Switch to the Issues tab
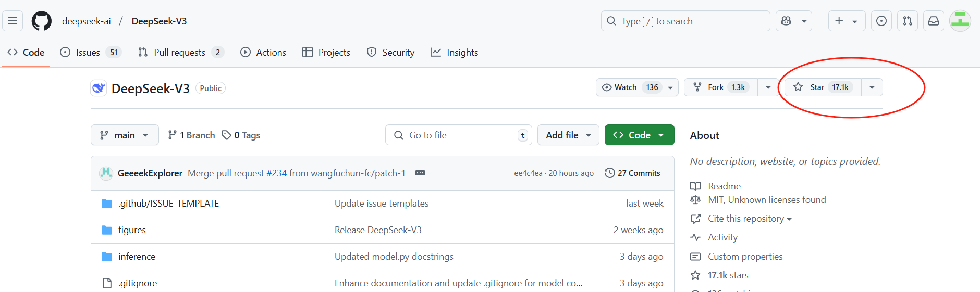980x292 pixels. tap(91, 53)
